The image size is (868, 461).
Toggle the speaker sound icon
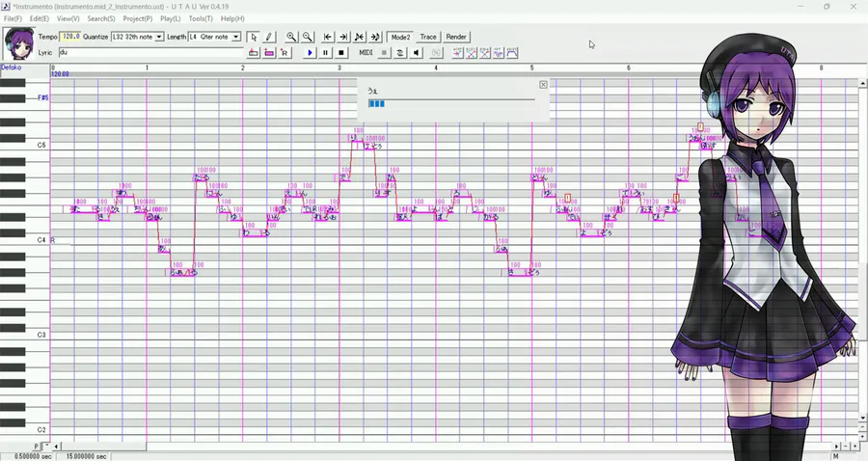pos(417,53)
